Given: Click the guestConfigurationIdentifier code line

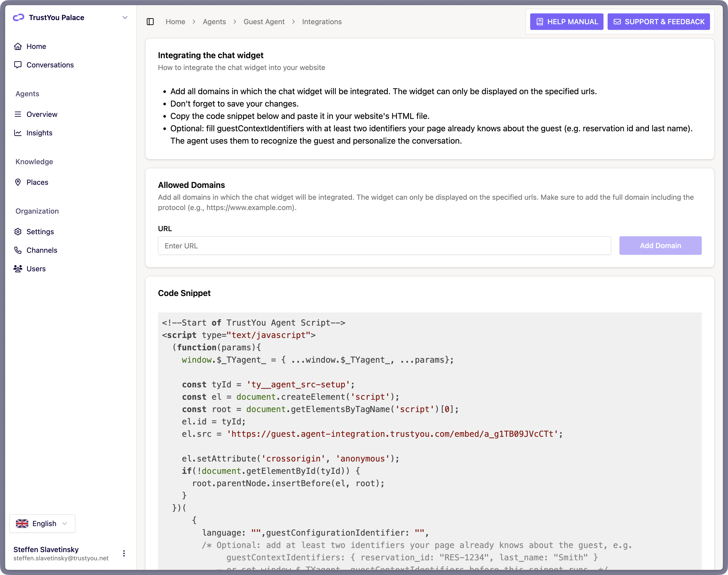Looking at the screenshot, I should (x=315, y=533).
